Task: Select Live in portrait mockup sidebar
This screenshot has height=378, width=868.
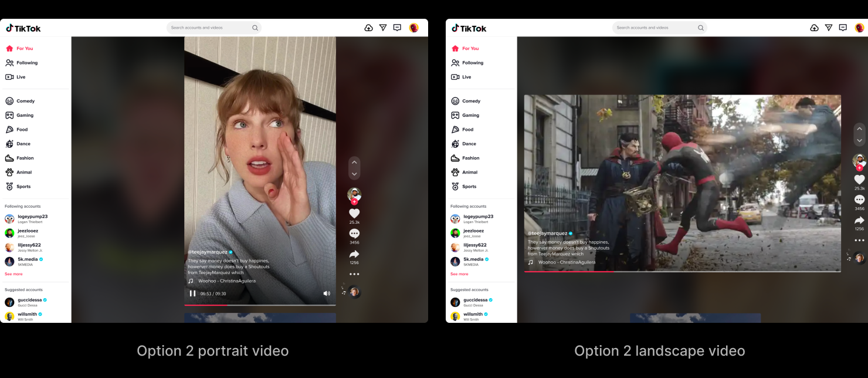Action: (x=15, y=77)
